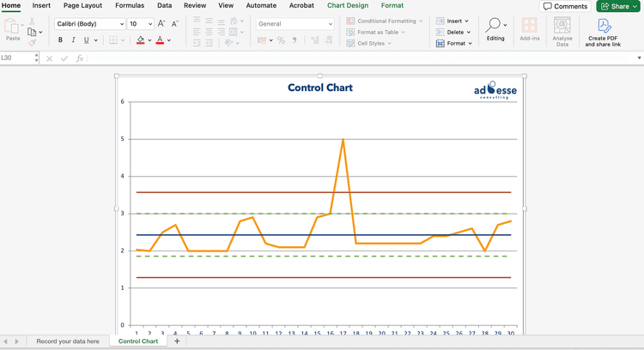Viewport: 644px width, 350px height.
Task: Expand the formula bar with the arrow
Action: pos(639,57)
